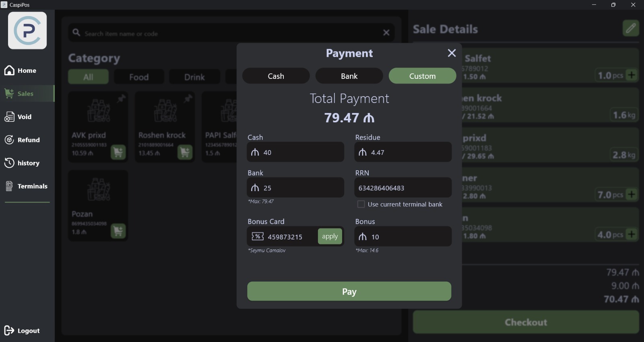The height and width of the screenshot is (342, 644).
Task: Enable Use current terminal bank checkbox
Action: [x=361, y=204]
